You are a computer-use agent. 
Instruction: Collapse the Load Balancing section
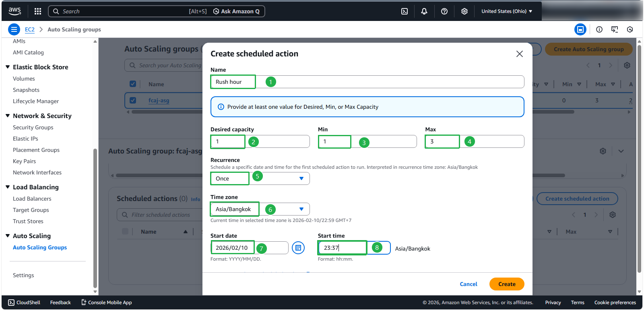[8, 187]
